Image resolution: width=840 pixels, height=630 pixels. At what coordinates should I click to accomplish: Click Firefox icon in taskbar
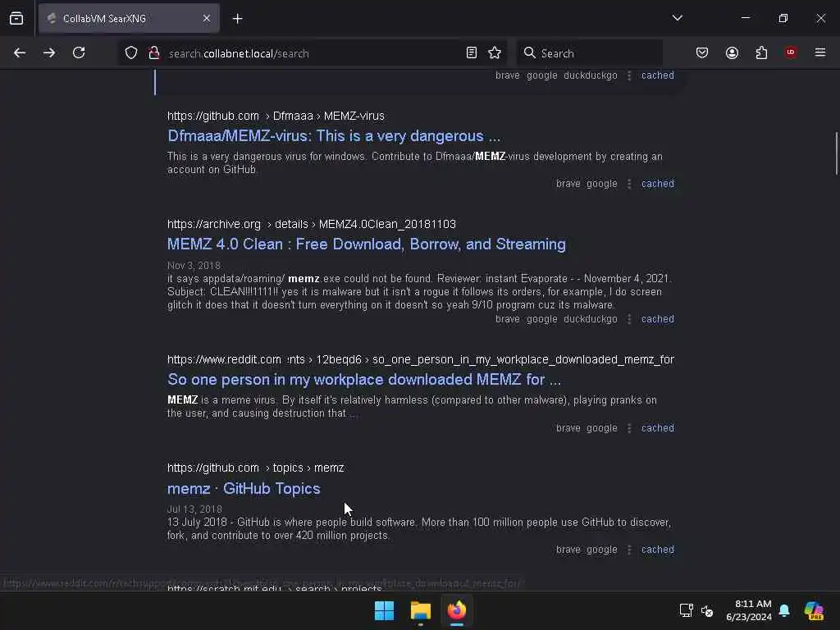[x=456, y=610]
